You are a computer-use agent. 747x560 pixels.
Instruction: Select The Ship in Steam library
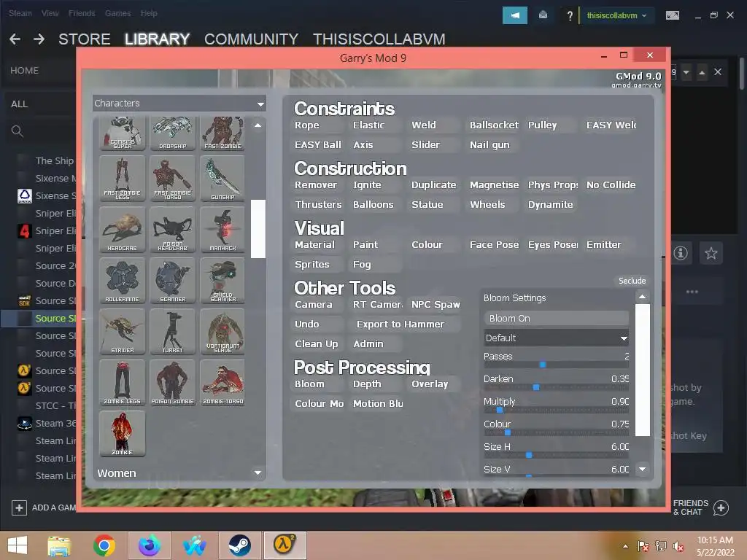pyautogui.click(x=54, y=160)
